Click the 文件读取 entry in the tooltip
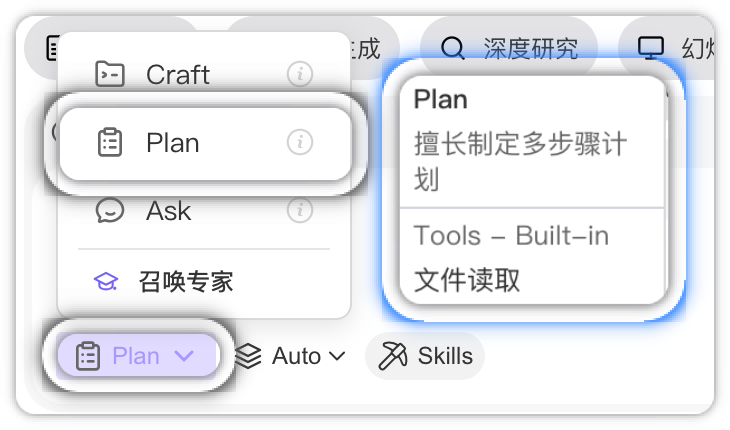Viewport: 730px width, 430px height. 467,279
